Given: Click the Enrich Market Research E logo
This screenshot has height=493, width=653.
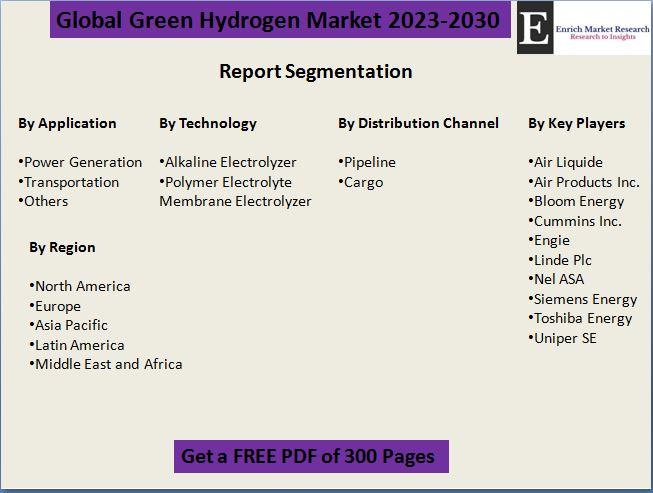Looking at the screenshot, I should coord(535,27).
